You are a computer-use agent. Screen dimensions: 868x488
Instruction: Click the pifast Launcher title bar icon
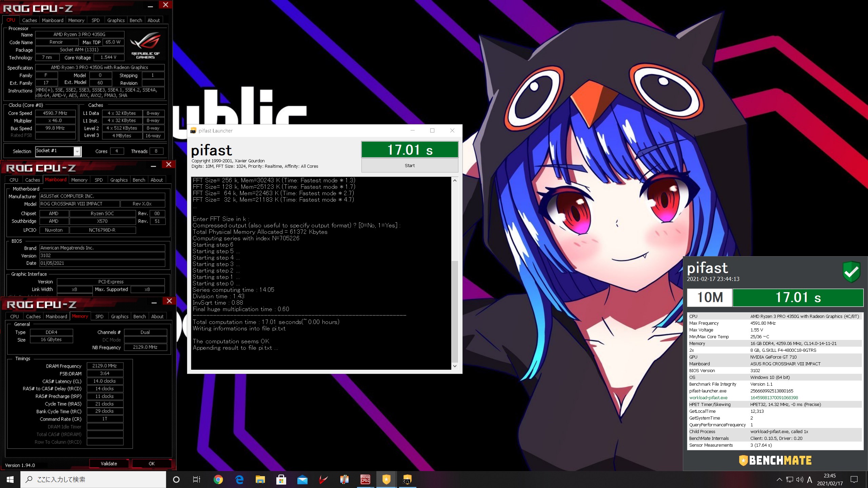tap(193, 131)
